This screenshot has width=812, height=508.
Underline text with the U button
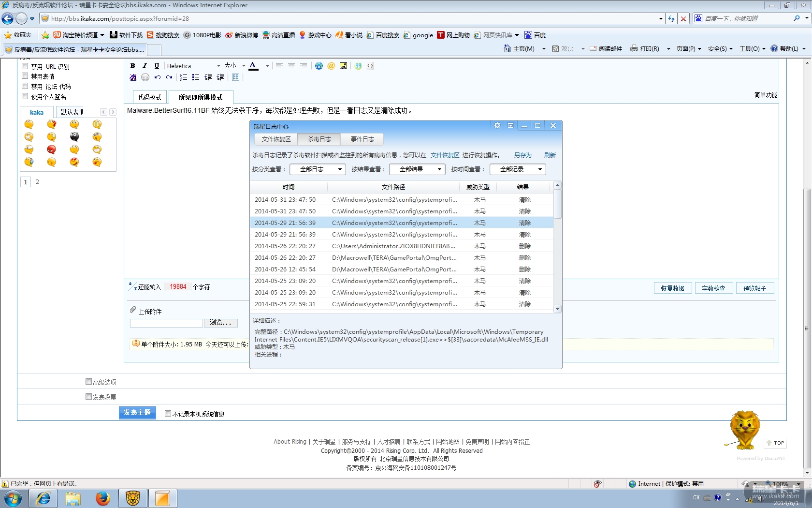tap(157, 66)
